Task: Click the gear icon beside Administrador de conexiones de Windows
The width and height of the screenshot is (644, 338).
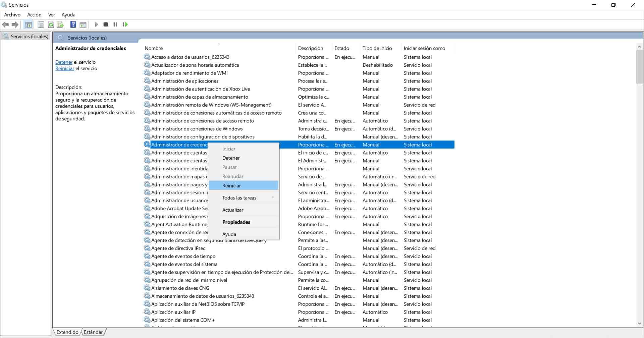Action: (147, 128)
